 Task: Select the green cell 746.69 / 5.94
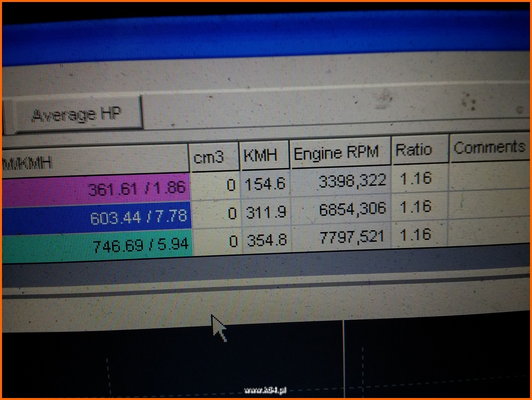tap(97, 245)
